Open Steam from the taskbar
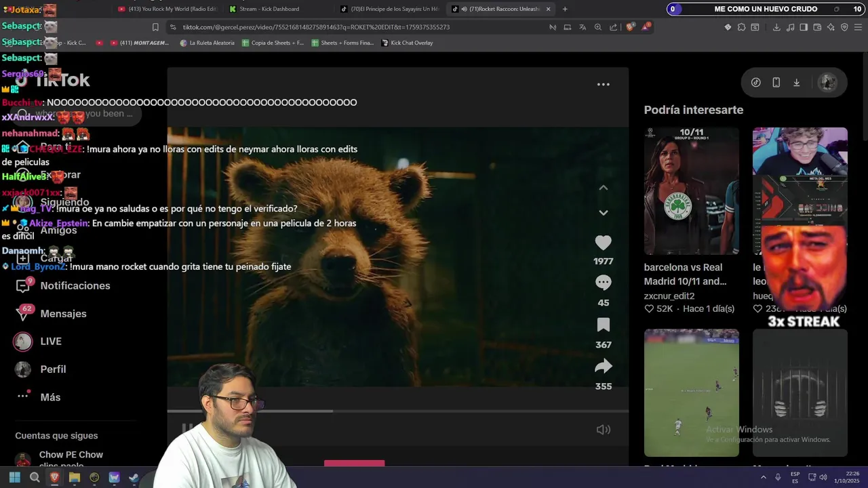This screenshot has height=488, width=868. pyautogui.click(x=134, y=478)
